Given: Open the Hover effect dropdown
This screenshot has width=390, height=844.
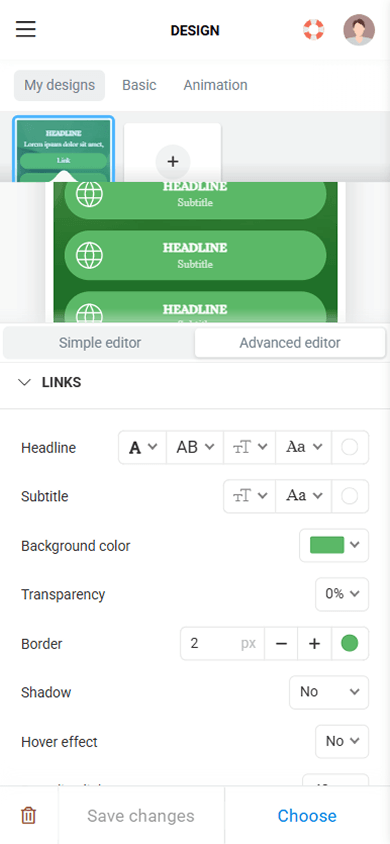Looking at the screenshot, I should (342, 742).
